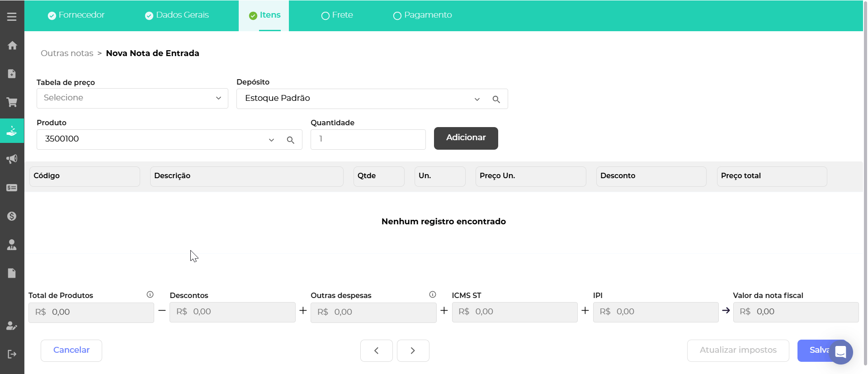Open the Fornecedor step tab

point(76,15)
